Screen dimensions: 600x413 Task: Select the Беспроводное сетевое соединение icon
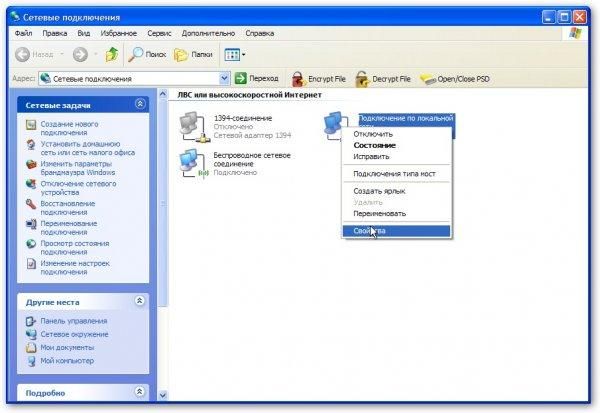point(187,161)
